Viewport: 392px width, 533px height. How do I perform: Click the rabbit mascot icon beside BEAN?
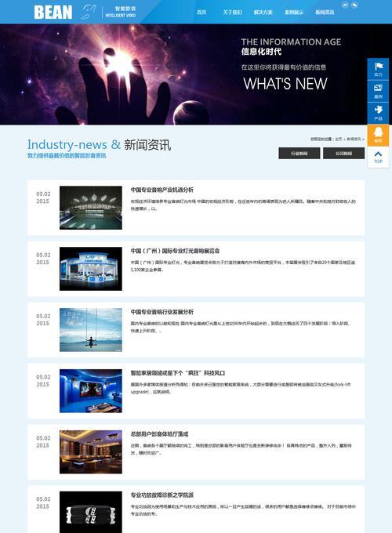click(89, 12)
